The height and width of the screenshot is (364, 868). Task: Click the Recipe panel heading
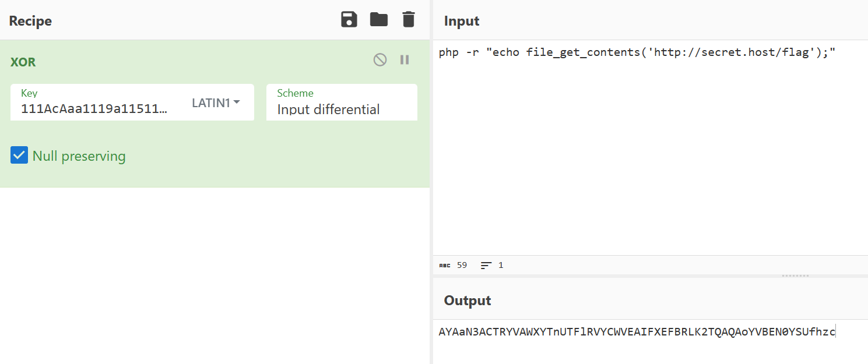click(x=30, y=21)
